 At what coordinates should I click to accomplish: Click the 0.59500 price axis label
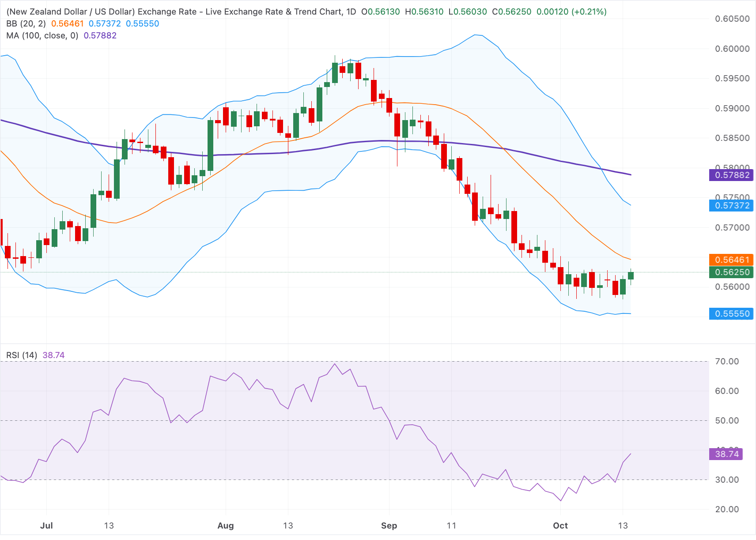coord(732,78)
